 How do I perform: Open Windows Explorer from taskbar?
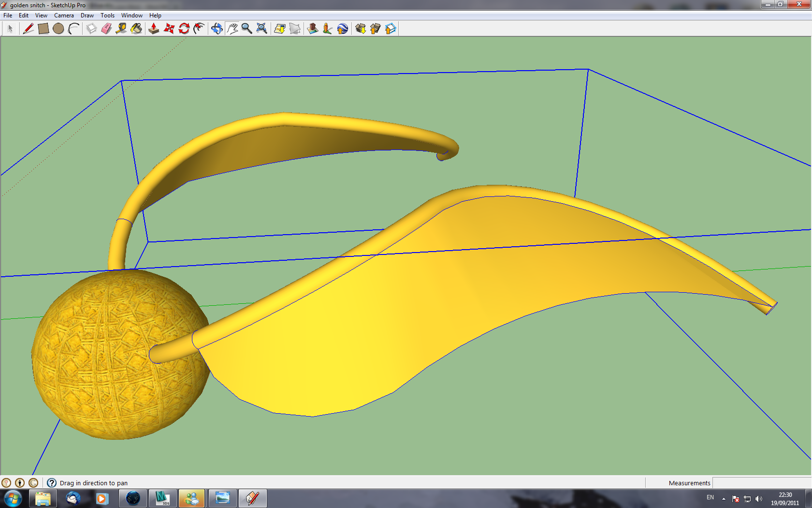click(43, 498)
